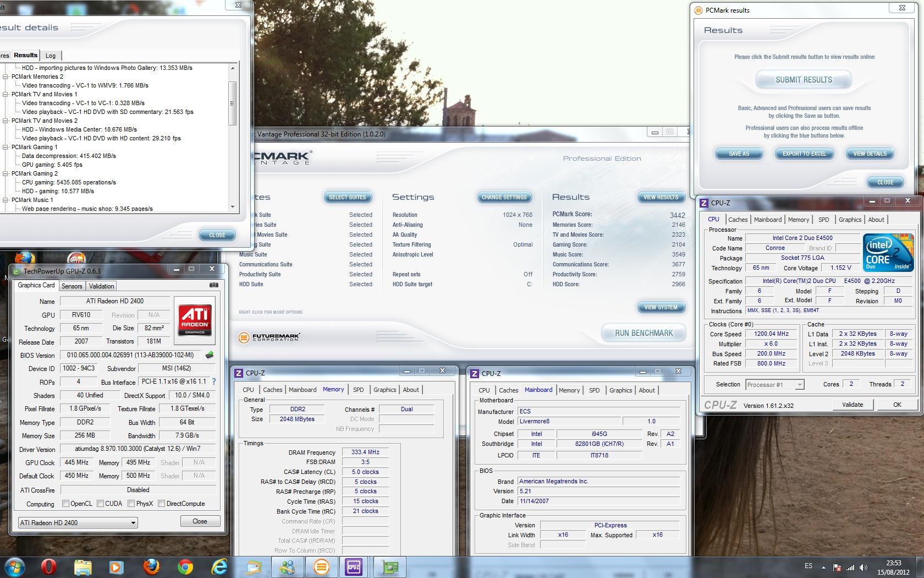Collapse the PCMark Memories 2 tree node

[x=5, y=77]
